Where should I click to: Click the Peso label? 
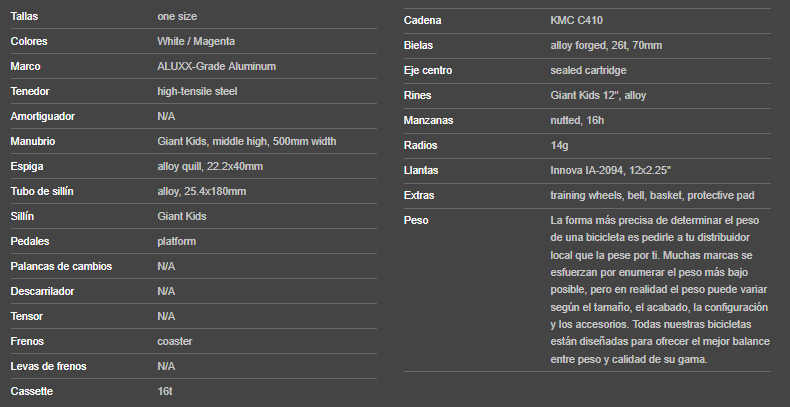click(x=416, y=221)
